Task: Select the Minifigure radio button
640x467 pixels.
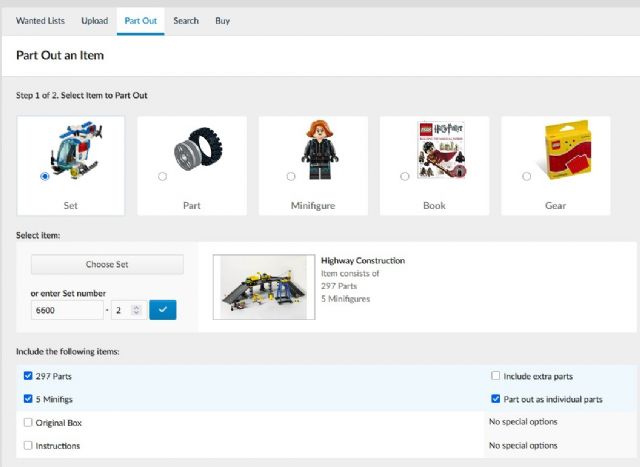Action: coord(291,177)
